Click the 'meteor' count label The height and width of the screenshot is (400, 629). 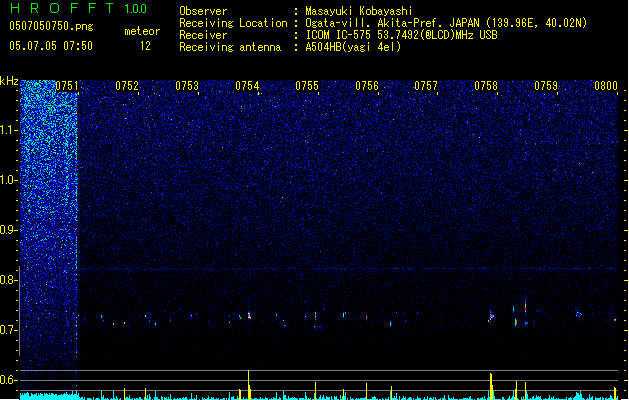(x=142, y=31)
